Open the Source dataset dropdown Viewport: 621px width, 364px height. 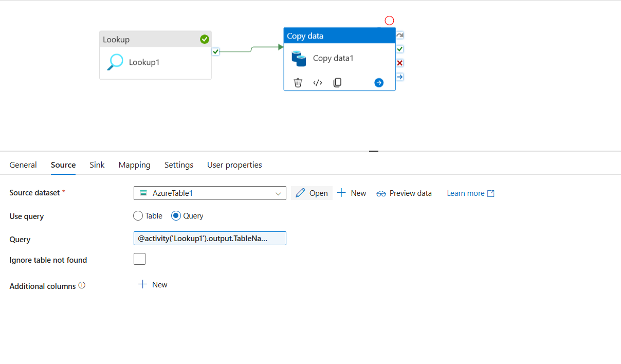pos(210,193)
